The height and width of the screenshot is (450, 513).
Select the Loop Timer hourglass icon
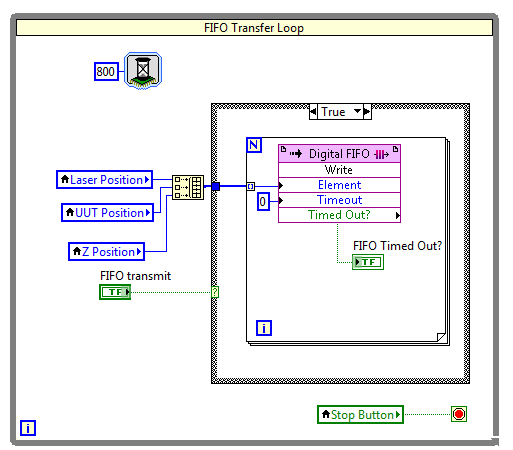(x=143, y=71)
